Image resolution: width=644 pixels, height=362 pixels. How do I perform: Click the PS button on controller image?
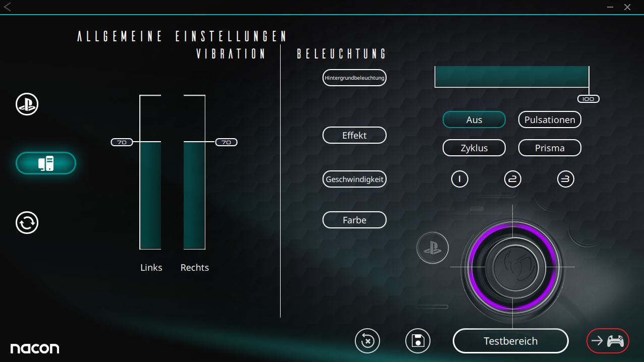[x=433, y=249]
